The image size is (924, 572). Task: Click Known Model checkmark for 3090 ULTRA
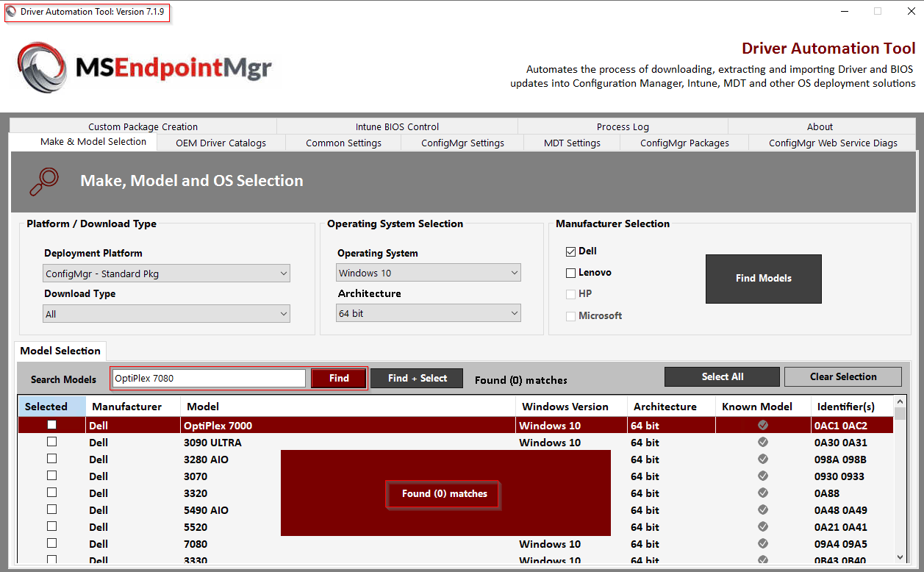click(x=763, y=442)
